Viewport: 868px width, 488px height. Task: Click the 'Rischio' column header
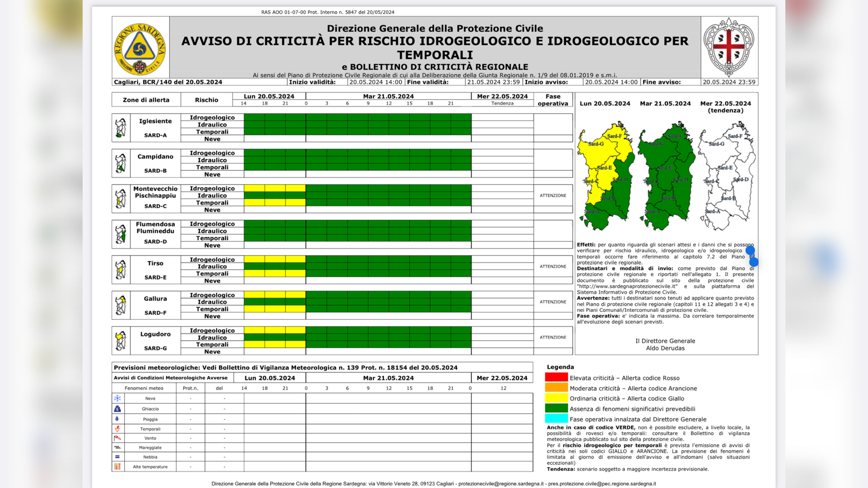click(206, 100)
